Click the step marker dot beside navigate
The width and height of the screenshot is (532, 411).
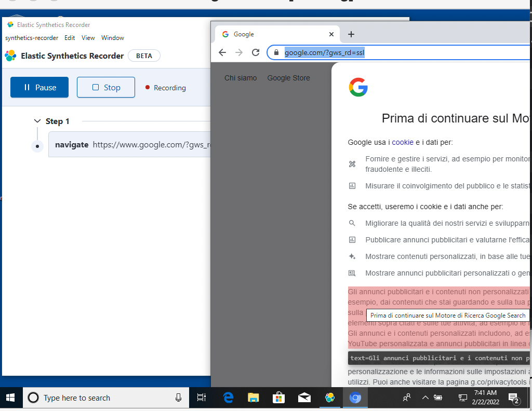coord(37,145)
